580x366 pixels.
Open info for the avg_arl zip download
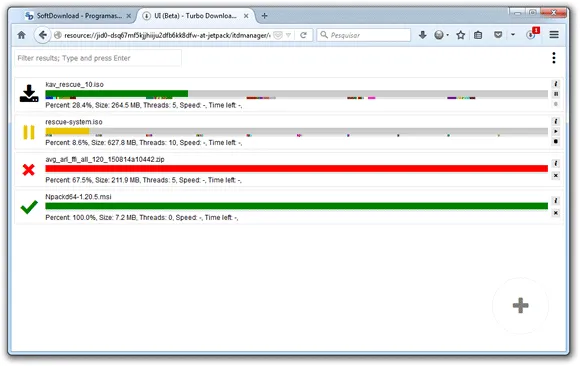555,163
